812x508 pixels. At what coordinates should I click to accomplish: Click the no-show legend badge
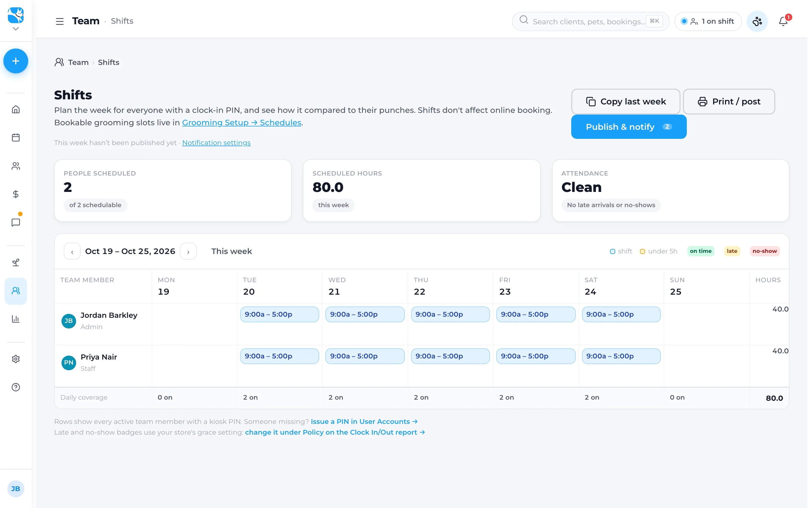764,251
